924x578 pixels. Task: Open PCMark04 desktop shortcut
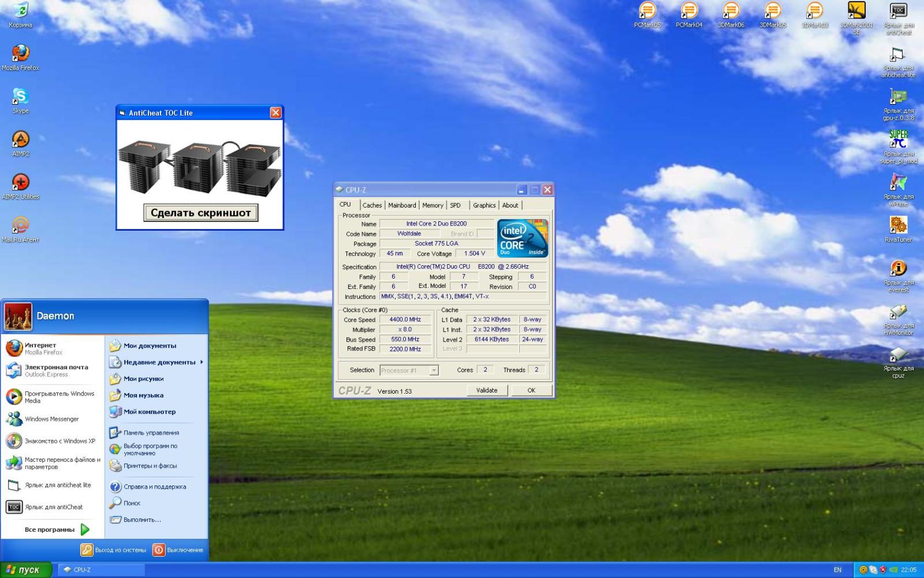pos(689,14)
